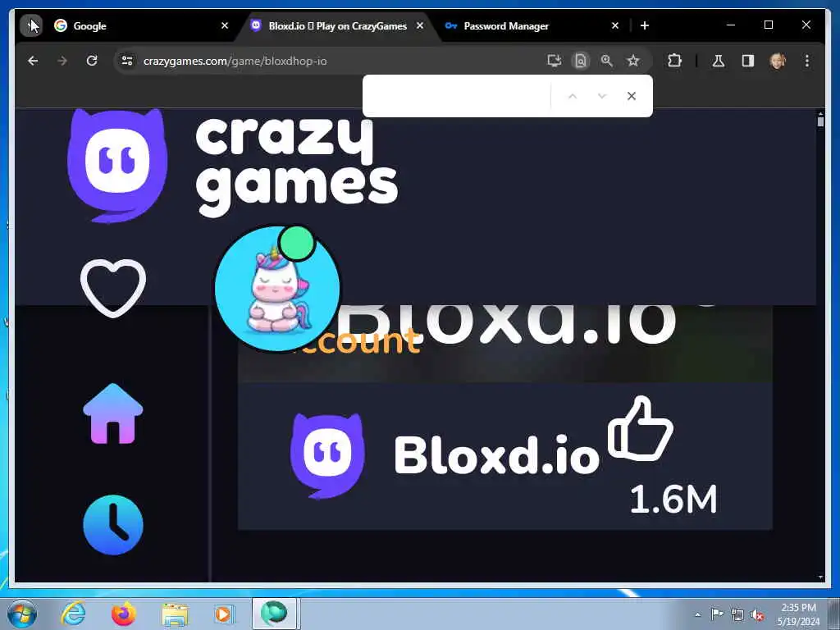Open the Chrome profile avatar
This screenshot has width=840, height=630.
pyautogui.click(x=778, y=61)
